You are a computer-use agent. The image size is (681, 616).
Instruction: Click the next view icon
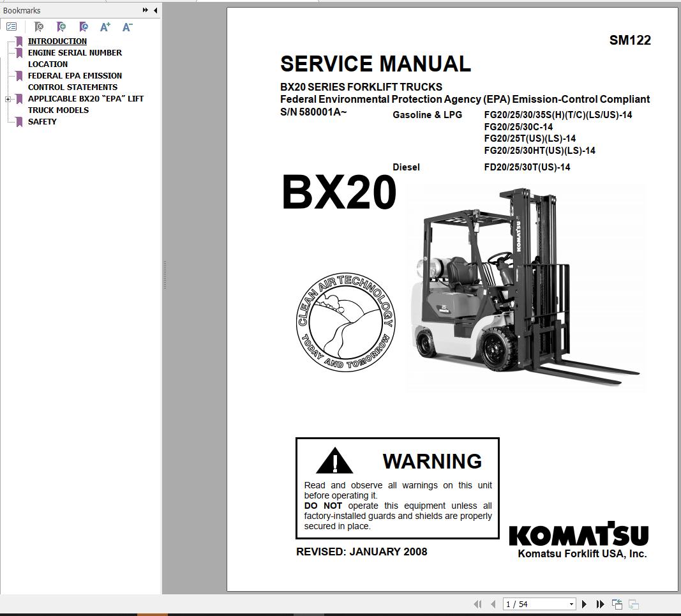coord(634,604)
